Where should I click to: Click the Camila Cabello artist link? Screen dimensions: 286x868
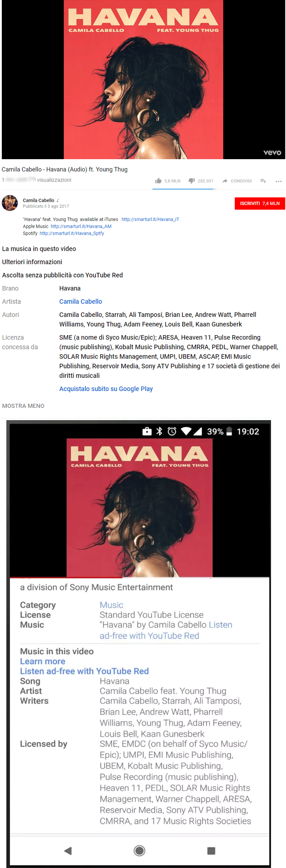pyautogui.click(x=81, y=301)
